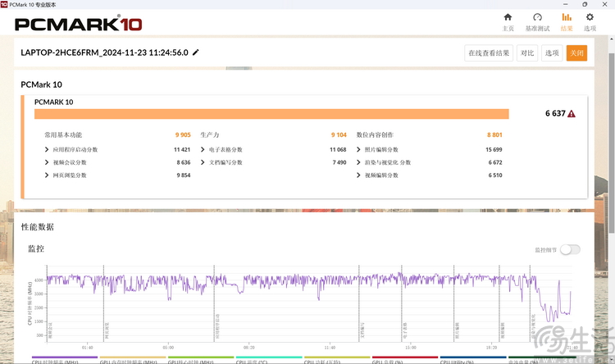Click the value 15 699
The width and height of the screenshot is (615, 364).
[x=494, y=149]
